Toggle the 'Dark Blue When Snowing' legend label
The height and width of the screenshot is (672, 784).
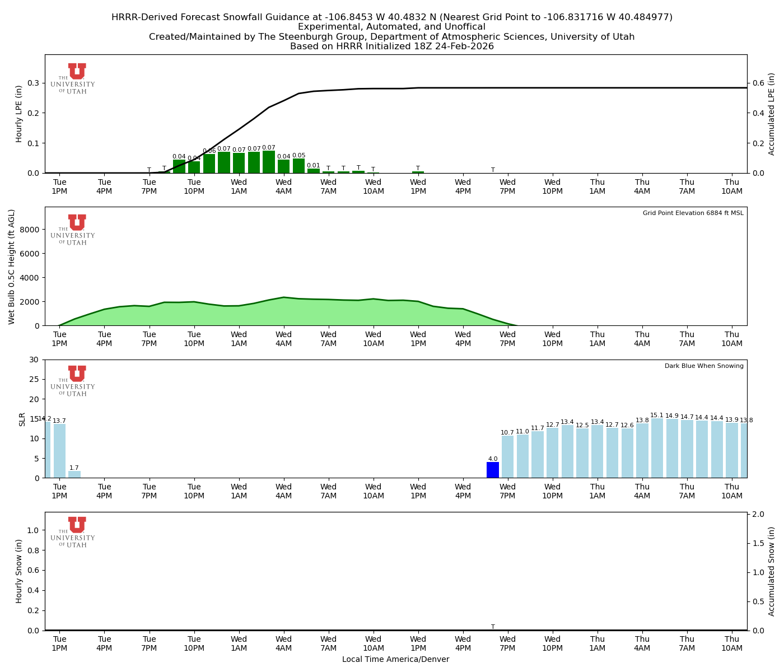point(703,366)
